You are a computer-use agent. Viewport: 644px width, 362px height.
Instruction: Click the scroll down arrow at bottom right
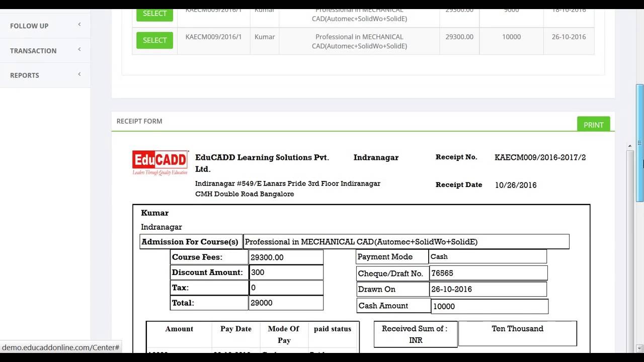pyautogui.click(x=639, y=348)
